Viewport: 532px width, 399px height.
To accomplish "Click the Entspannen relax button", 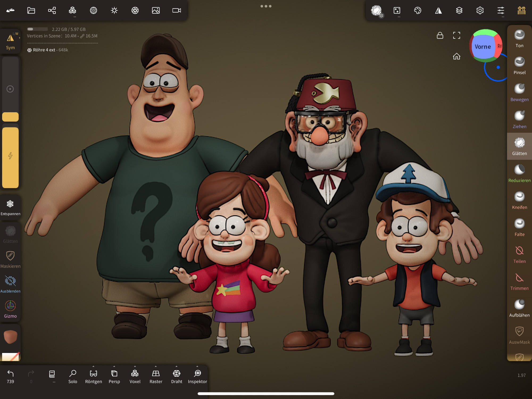I will [x=10, y=207].
